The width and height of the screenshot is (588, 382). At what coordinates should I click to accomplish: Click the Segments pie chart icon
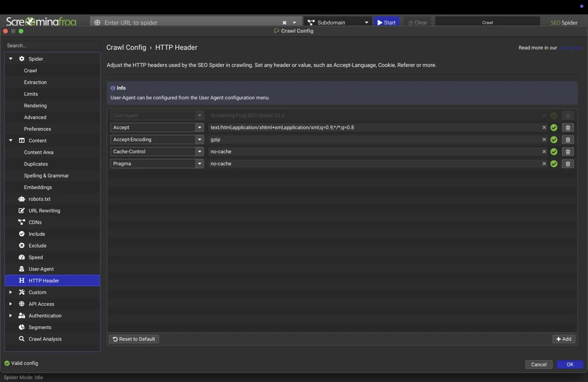pyautogui.click(x=22, y=327)
